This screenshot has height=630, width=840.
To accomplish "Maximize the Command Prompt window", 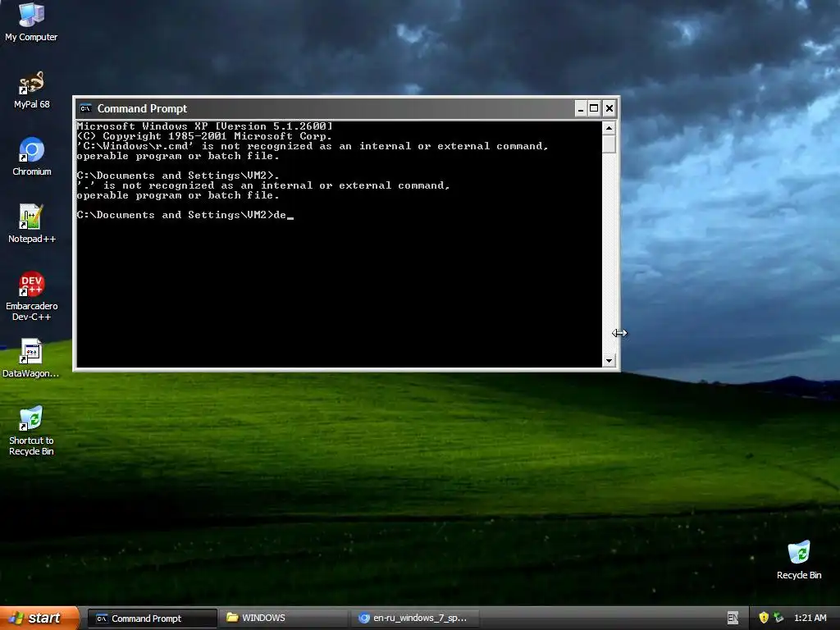I will (594, 109).
